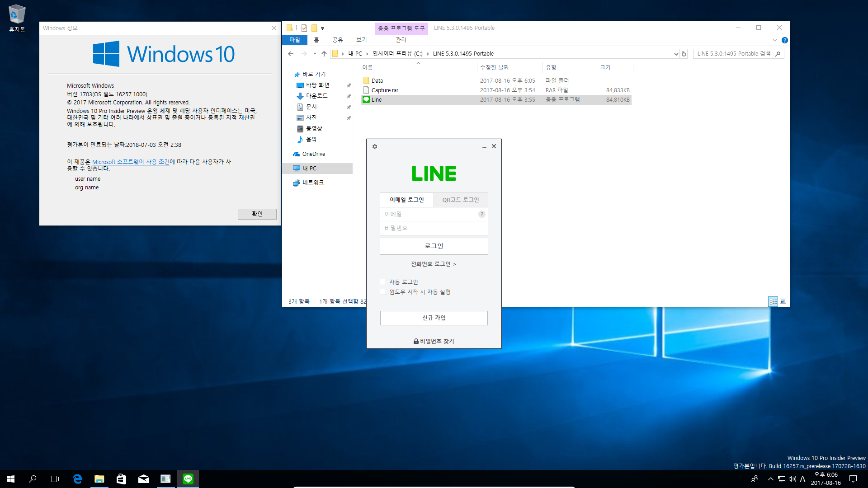
Task: Click the Explorer back arrow
Action: point(291,54)
